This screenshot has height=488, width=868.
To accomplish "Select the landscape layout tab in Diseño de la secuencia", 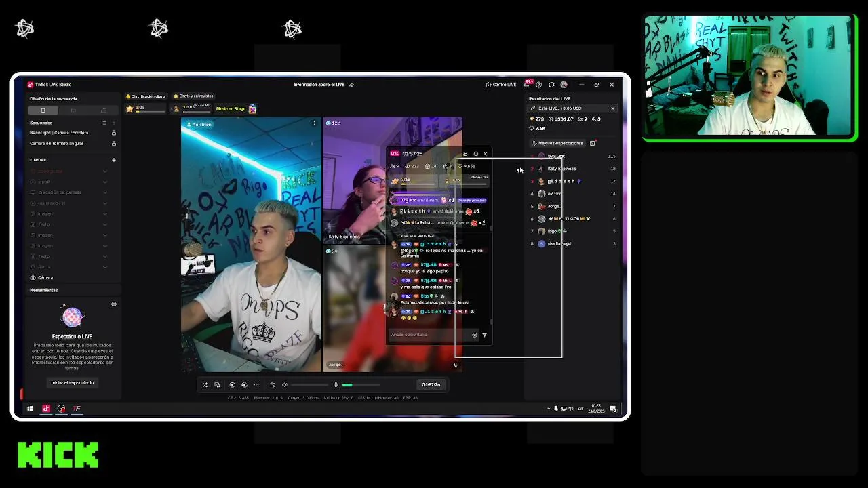I will 73,110.
